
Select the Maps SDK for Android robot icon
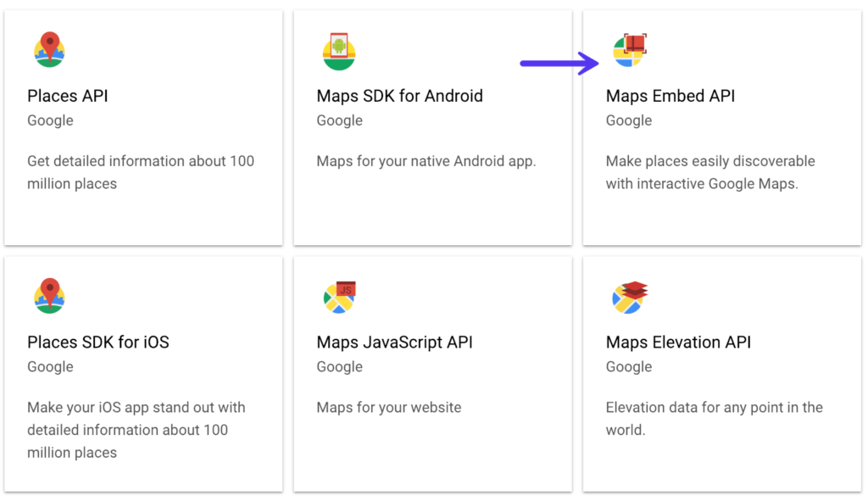point(338,48)
